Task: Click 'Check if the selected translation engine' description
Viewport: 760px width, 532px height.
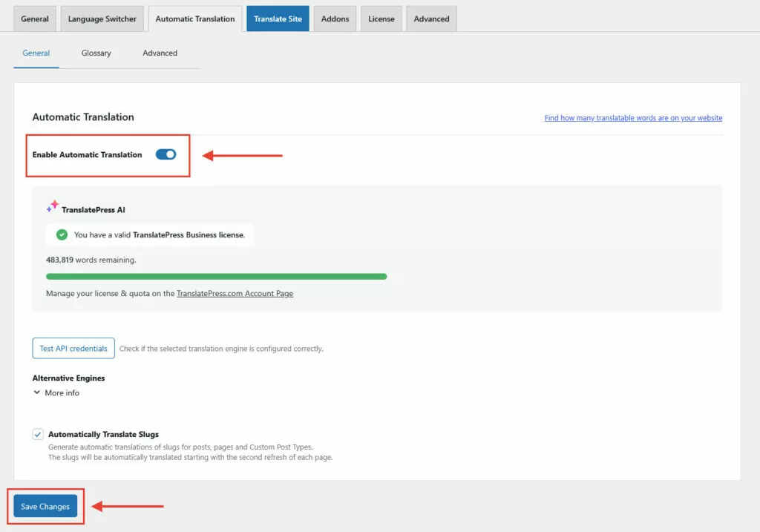Action: coord(221,349)
